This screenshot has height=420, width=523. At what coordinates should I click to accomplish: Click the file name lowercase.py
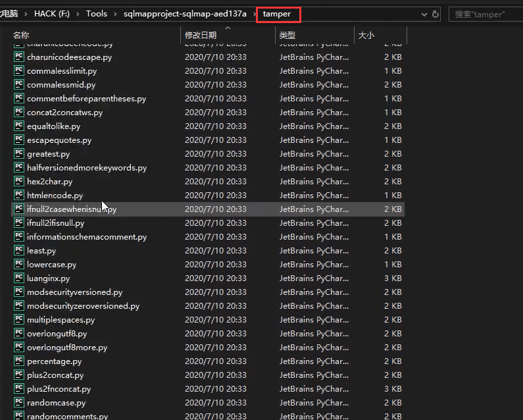pos(52,265)
